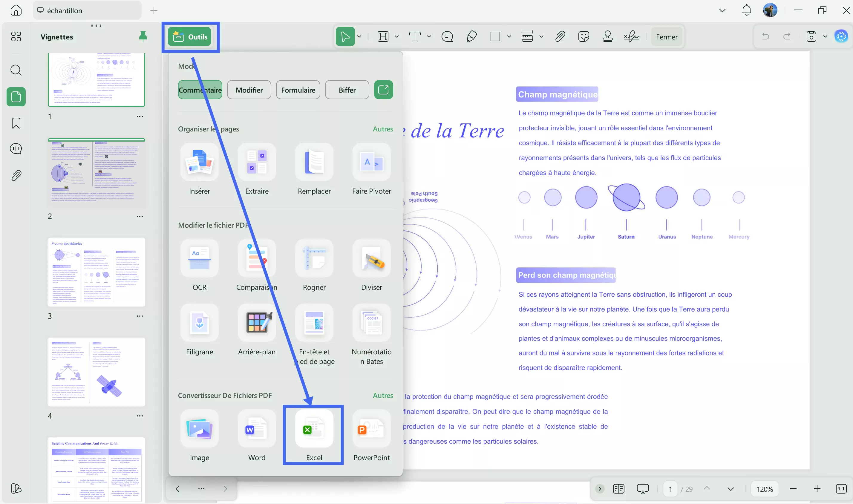
Task: Open the bookmarks panel
Action: click(x=16, y=123)
